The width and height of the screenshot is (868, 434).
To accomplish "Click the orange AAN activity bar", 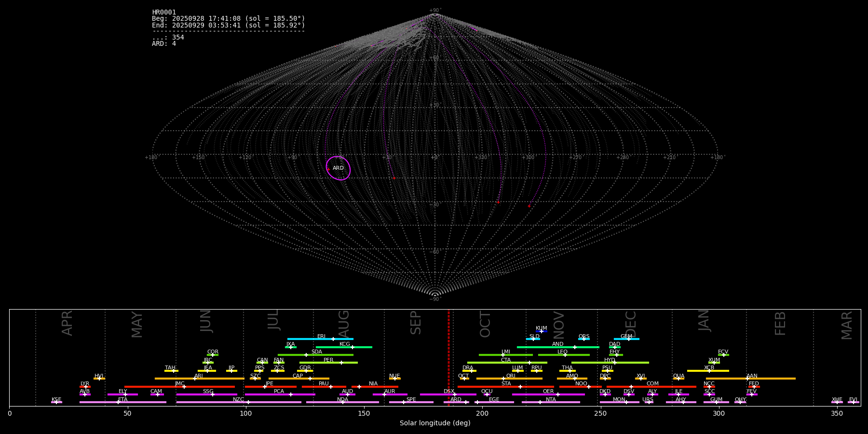I will 772,379.
